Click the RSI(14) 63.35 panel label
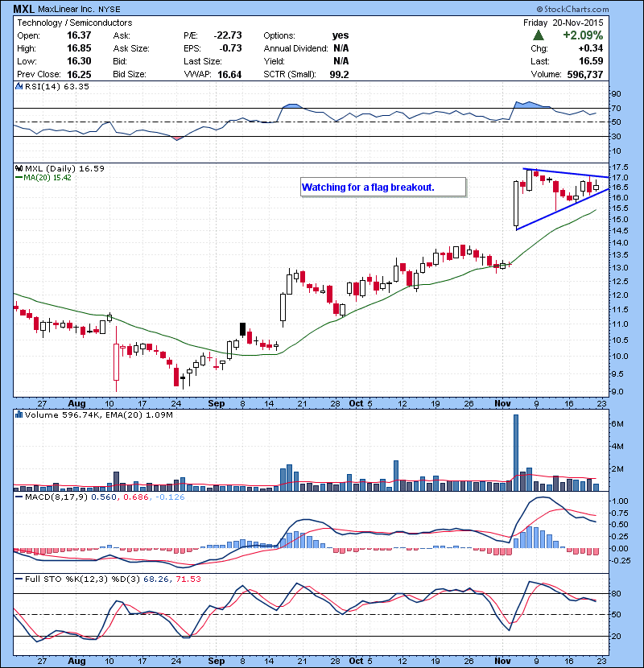 pyautogui.click(x=56, y=86)
